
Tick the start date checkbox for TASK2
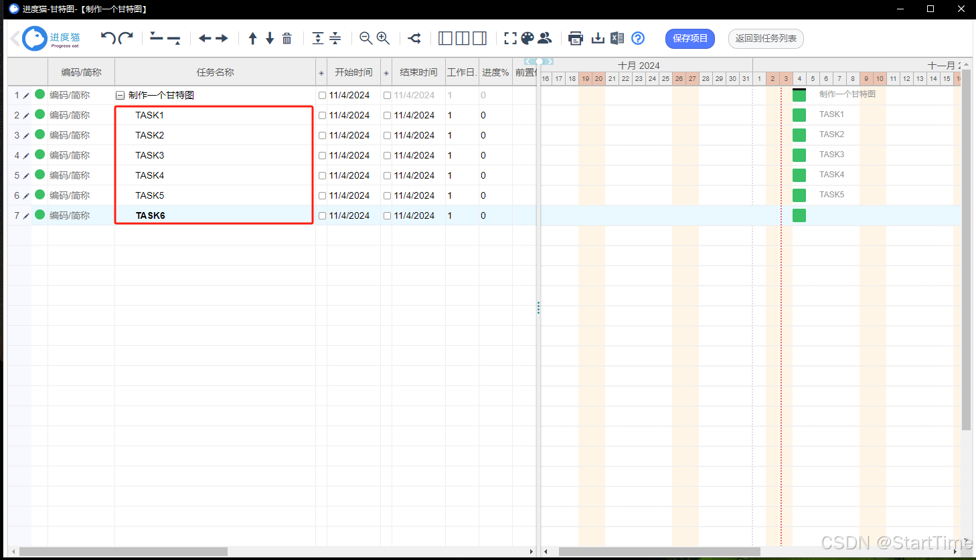tap(322, 136)
